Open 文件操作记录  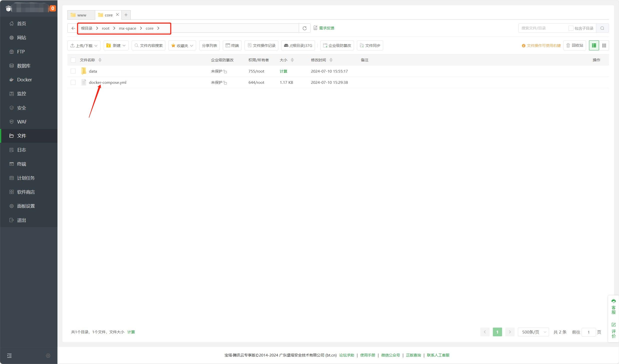tap(261, 45)
